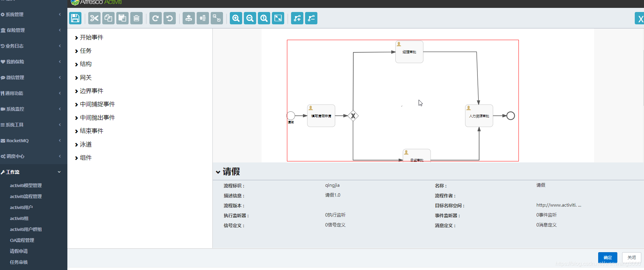Click the align vertical toolbar icon
This screenshot has width=644, height=270.
189,18
